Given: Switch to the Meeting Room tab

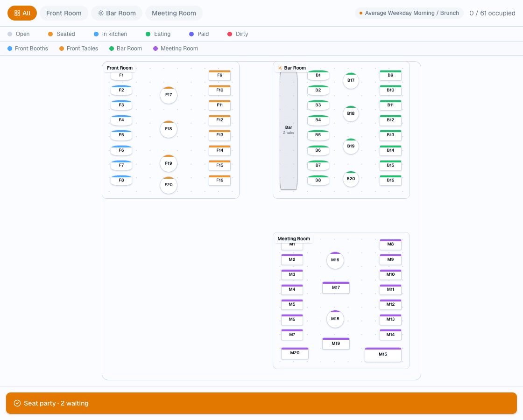Looking at the screenshot, I should pyautogui.click(x=174, y=14).
